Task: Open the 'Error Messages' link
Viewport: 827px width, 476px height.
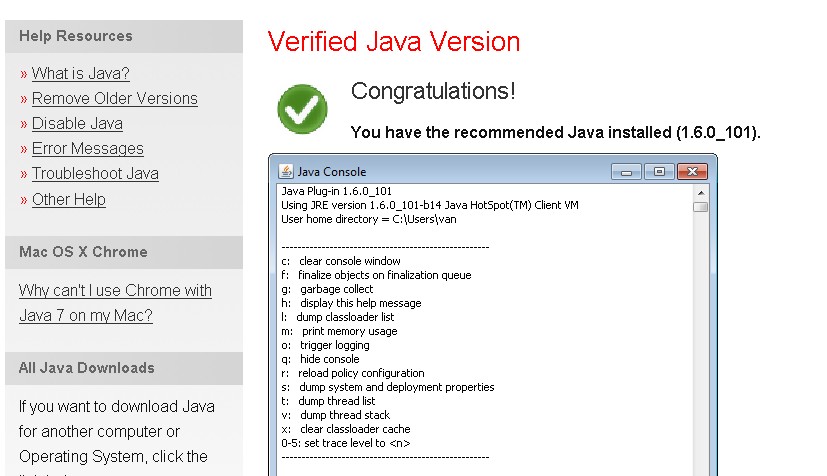Action: (x=87, y=148)
